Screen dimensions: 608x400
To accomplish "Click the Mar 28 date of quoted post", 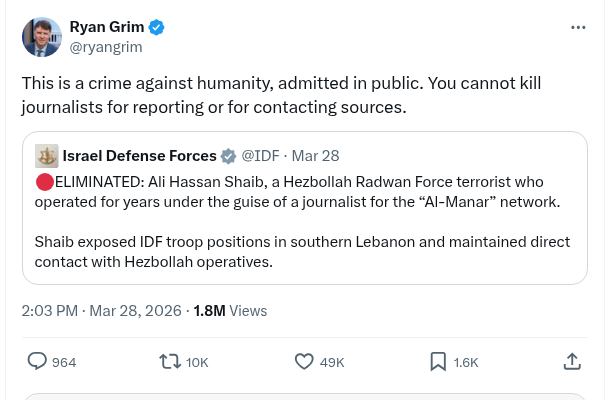I will pyautogui.click(x=315, y=156).
